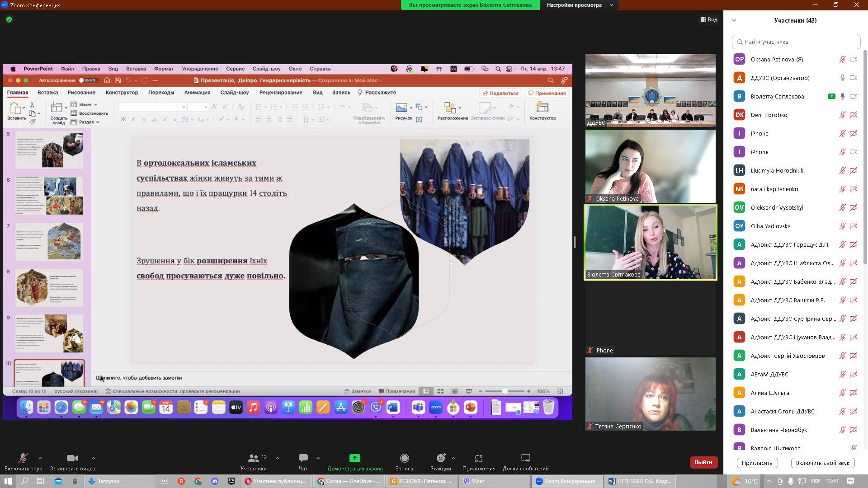This screenshot has width=868, height=488.
Task: Click the Пригласить invite button
Action: click(757, 463)
